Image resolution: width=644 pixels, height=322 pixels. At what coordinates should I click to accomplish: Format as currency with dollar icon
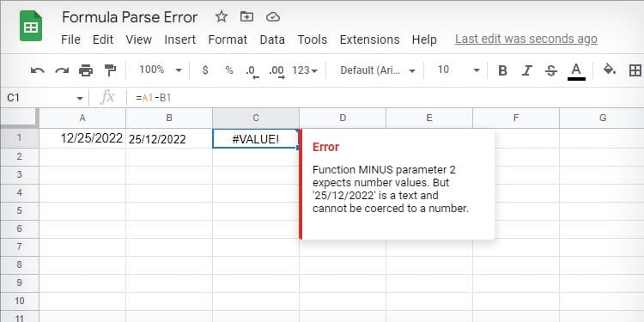tap(205, 70)
